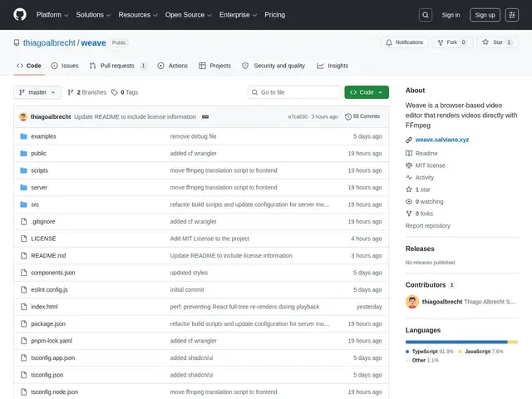532x399 pixels.
Task: Expand commit message ellipsis icon
Action: (x=205, y=116)
